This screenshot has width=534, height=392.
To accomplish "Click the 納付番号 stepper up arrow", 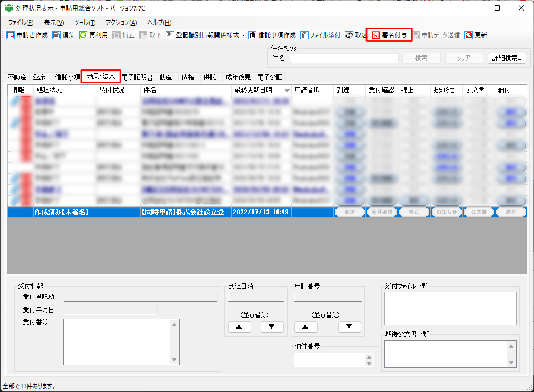I will [x=369, y=357].
